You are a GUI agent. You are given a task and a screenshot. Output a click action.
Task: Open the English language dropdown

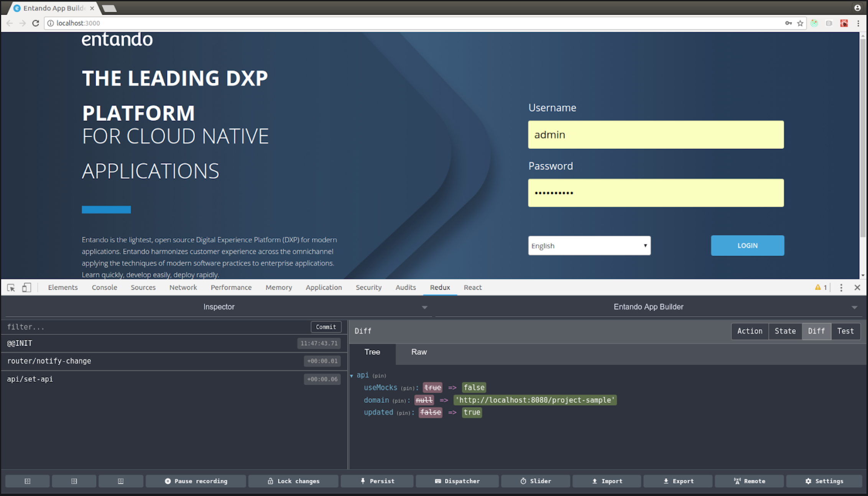[x=589, y=246]
